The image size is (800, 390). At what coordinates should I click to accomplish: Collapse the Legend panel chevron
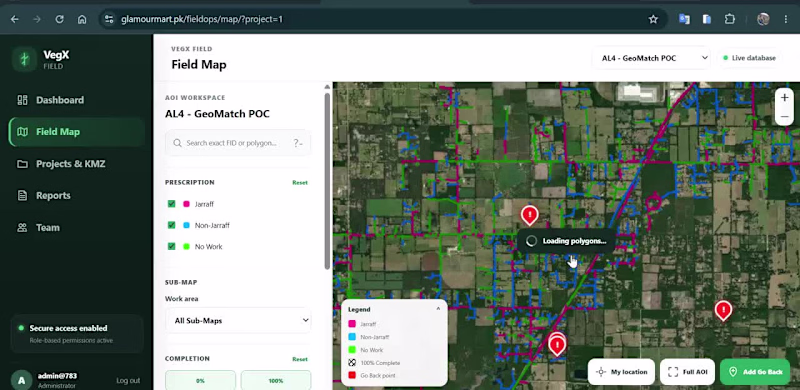pos(438,309)
